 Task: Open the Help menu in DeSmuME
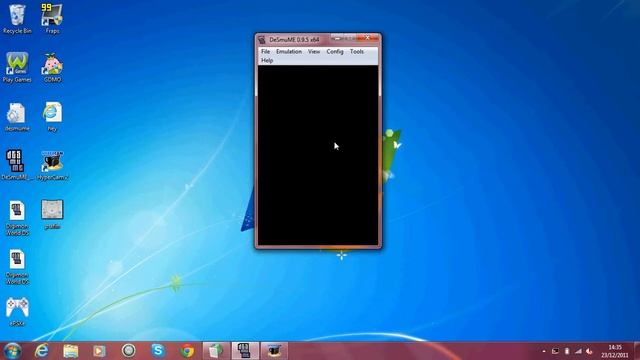[x=267, y=60]
